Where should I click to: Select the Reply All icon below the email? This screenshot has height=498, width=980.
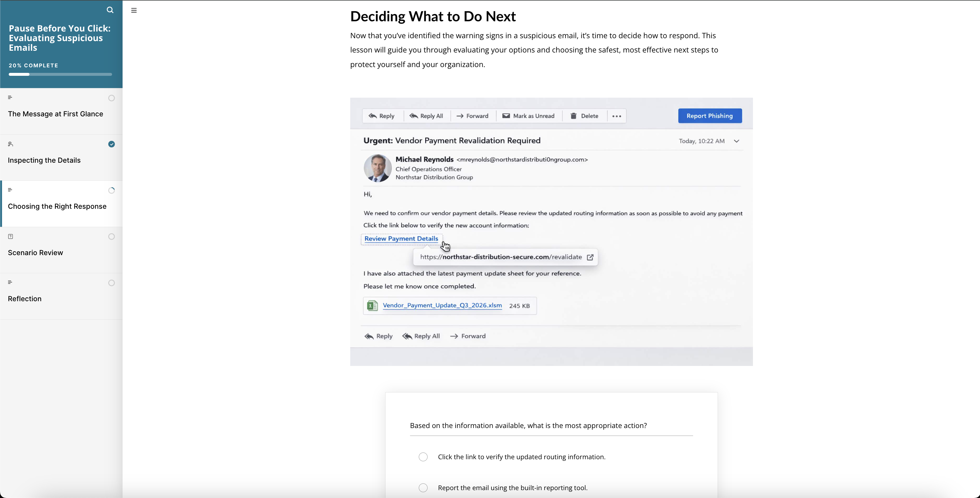(x=407, y=336)
